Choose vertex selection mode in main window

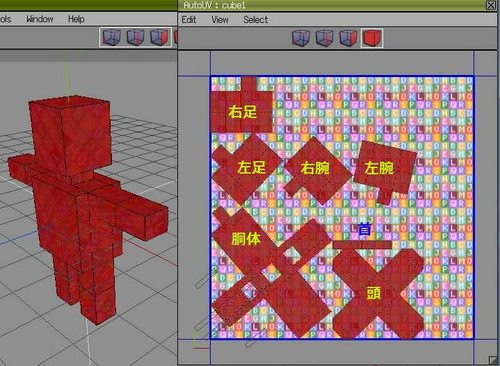pyautogui.click(x=111, y=37)
